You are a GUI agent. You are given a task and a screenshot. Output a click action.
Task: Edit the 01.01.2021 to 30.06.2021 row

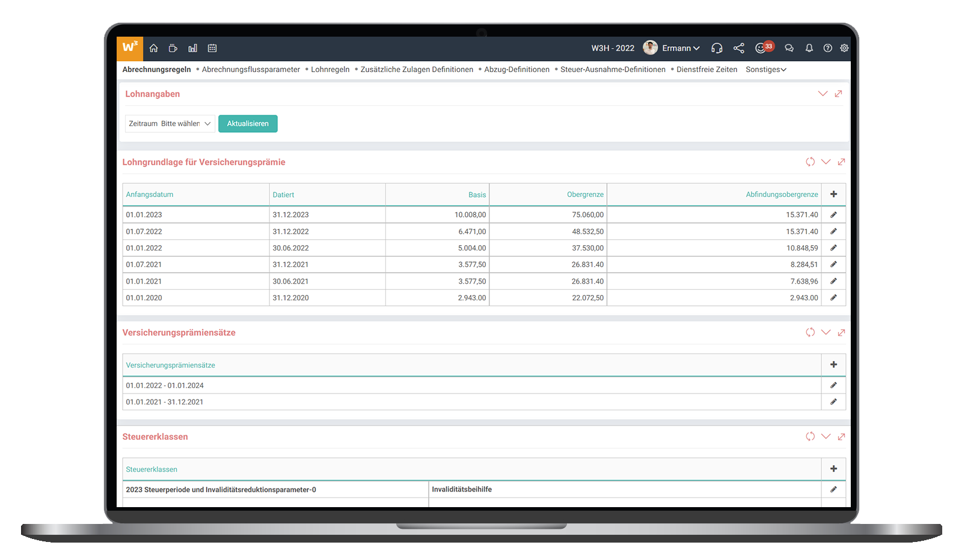pyautogui.click(x=833, y=281)
